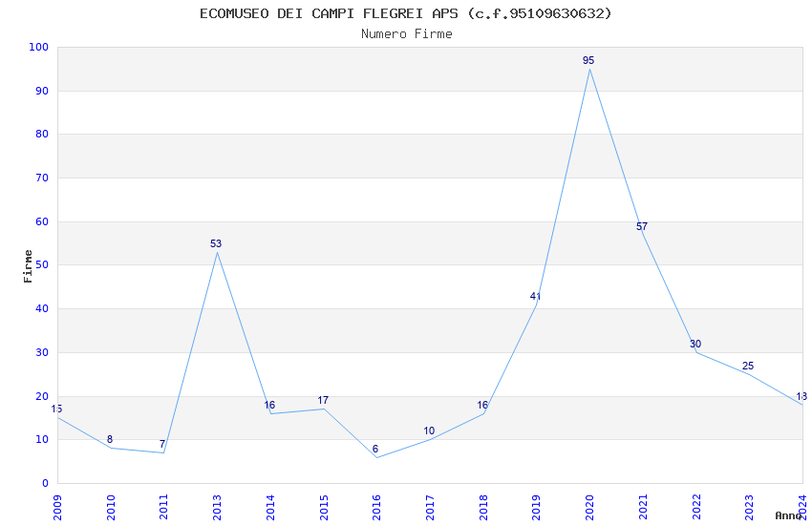Select the data label 8 above 2010

110,440
